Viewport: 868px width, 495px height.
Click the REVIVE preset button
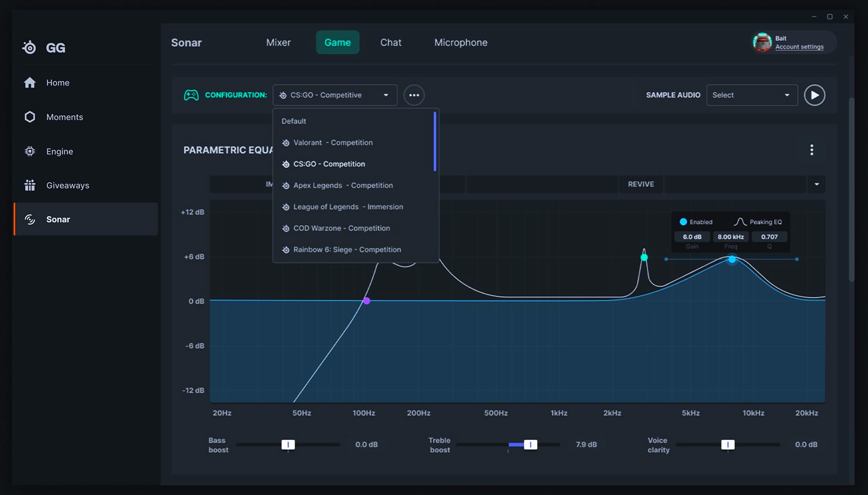tap(641, 184)
